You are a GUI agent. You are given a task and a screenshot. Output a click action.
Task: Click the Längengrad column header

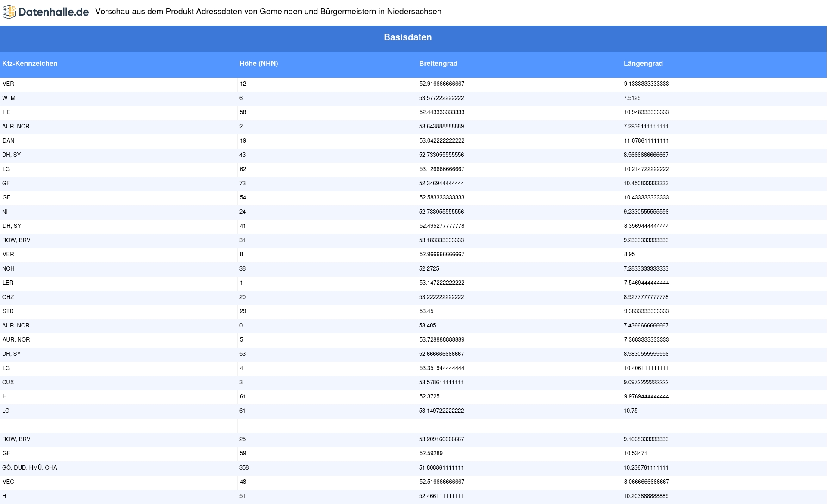point(643,64)
